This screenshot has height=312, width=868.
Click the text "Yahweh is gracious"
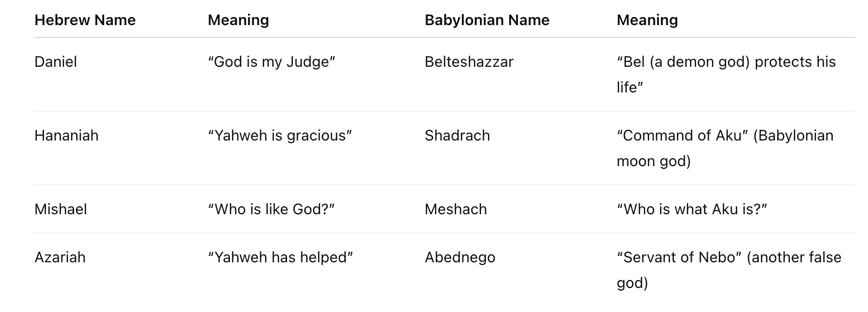point(280,136)
